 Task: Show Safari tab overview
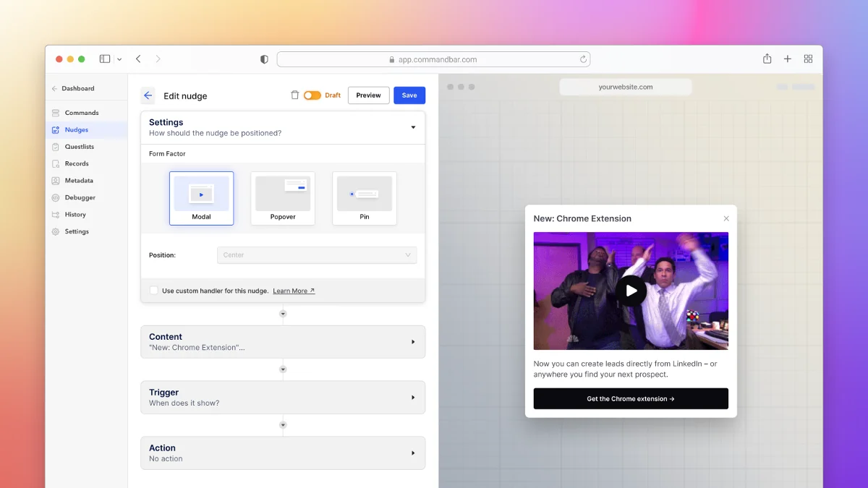[x=808, y=59]
